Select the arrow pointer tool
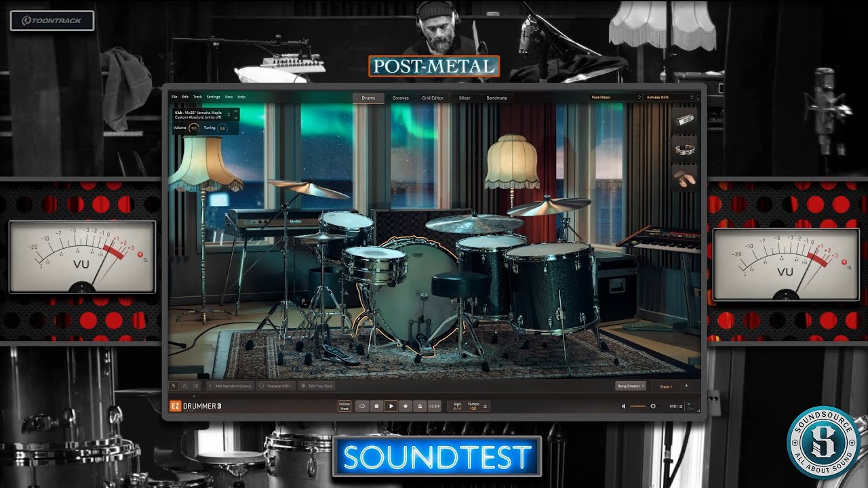Image resolution: width=868 pixels, height=488 pixels. pyautogui.click(x=174, y=386)
